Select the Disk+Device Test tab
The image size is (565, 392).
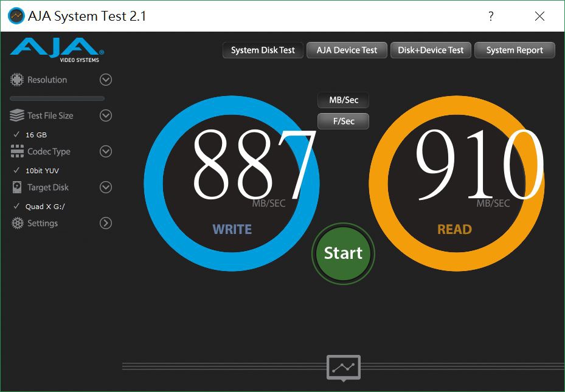[431, 50]
